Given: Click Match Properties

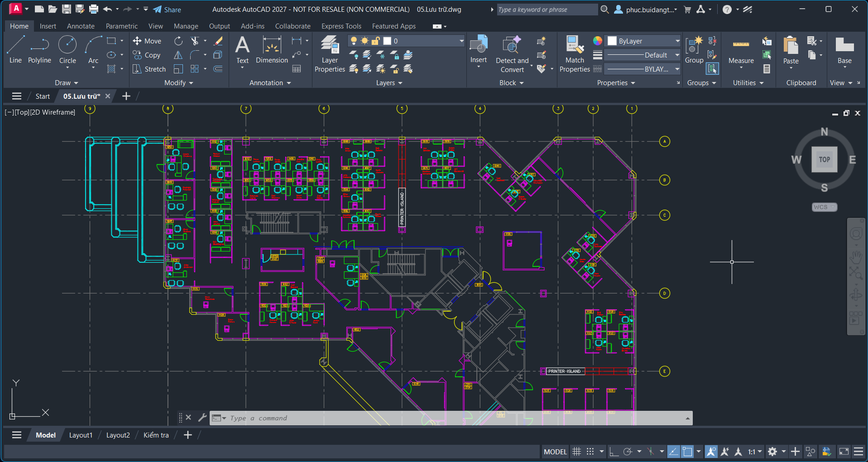Looking at the screenshot, I should [575, 54].
